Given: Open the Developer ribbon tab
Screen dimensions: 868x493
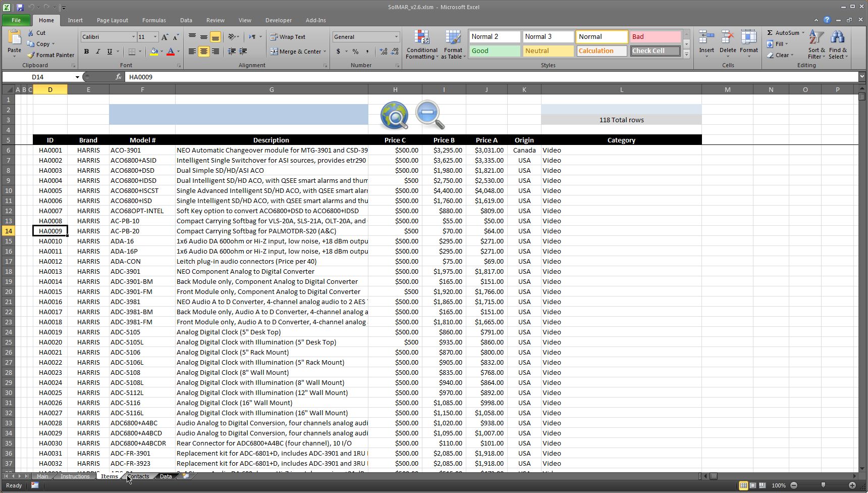Looking at the screenshot, I should tap(279, 20).
